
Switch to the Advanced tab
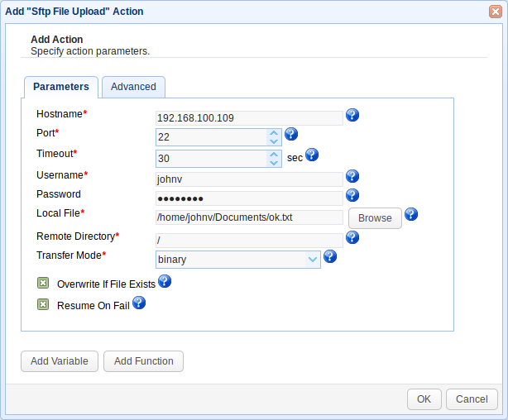point(133,87)
